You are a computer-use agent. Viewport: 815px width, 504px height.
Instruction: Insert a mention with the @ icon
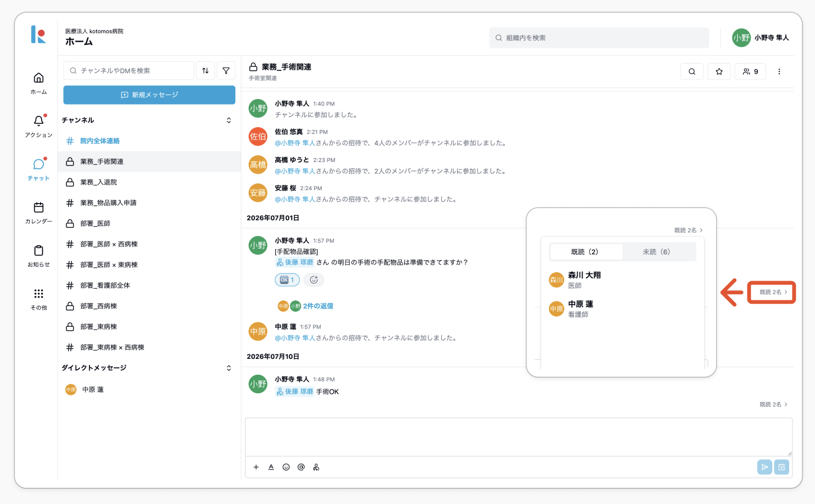point(301,467)
